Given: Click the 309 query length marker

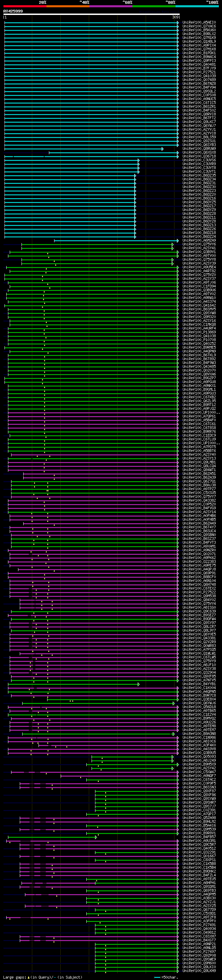Looking at the screenshot, I should [x=175, y=17].
